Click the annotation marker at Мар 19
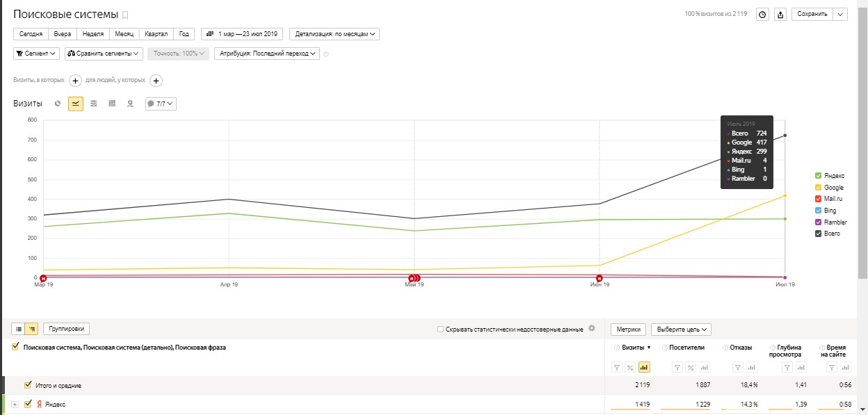The image size is (868, 415). (42, 278)
